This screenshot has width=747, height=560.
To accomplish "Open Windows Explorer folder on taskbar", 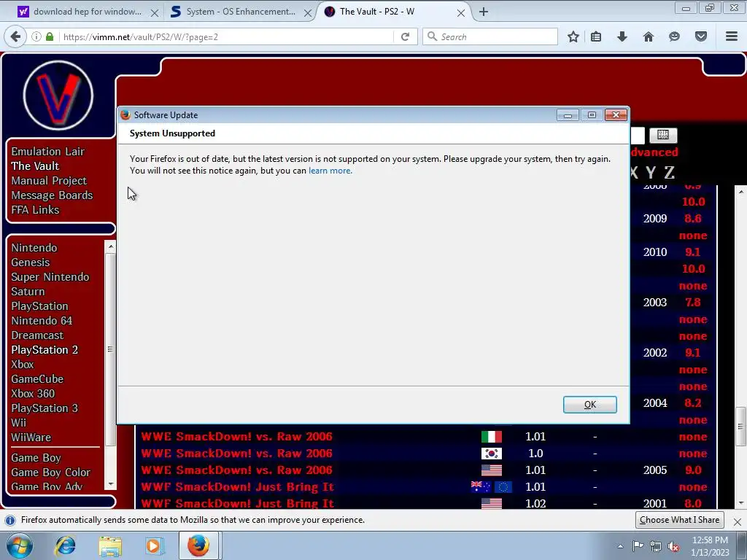I will coord(110,545).
